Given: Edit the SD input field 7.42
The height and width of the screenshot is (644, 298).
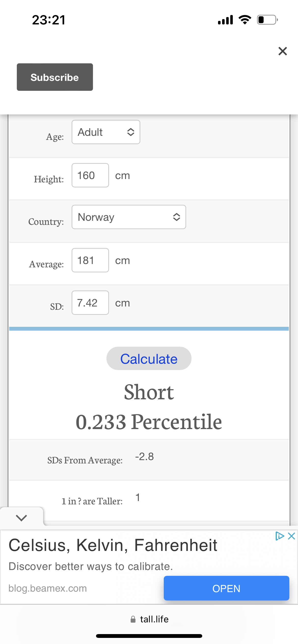Looking at the screenshot, I should coord(90,303).
